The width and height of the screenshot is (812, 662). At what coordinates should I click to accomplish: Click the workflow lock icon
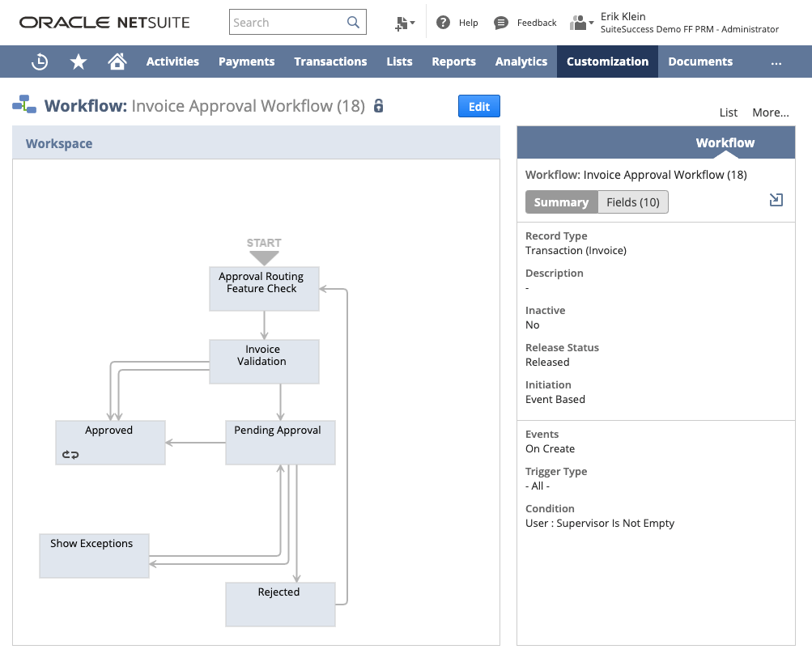378,106
